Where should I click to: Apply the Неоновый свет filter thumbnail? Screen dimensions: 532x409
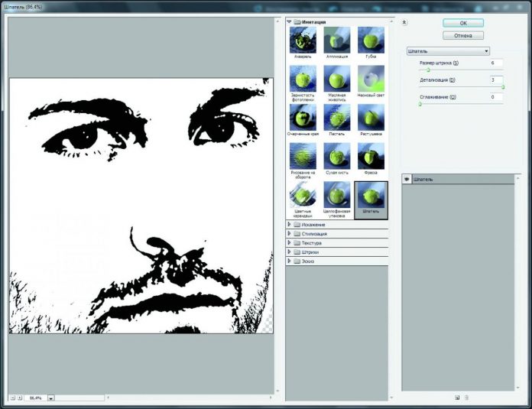(x=371, y=78)
